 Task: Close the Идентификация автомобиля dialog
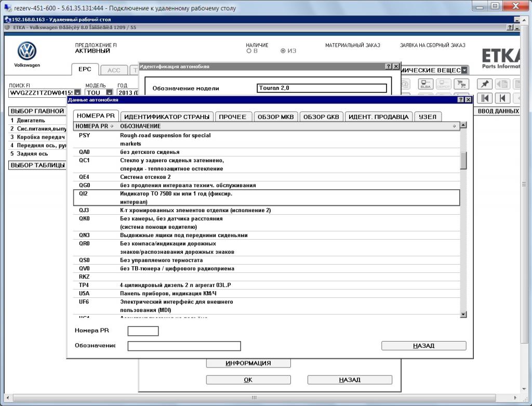coord(396,66)
